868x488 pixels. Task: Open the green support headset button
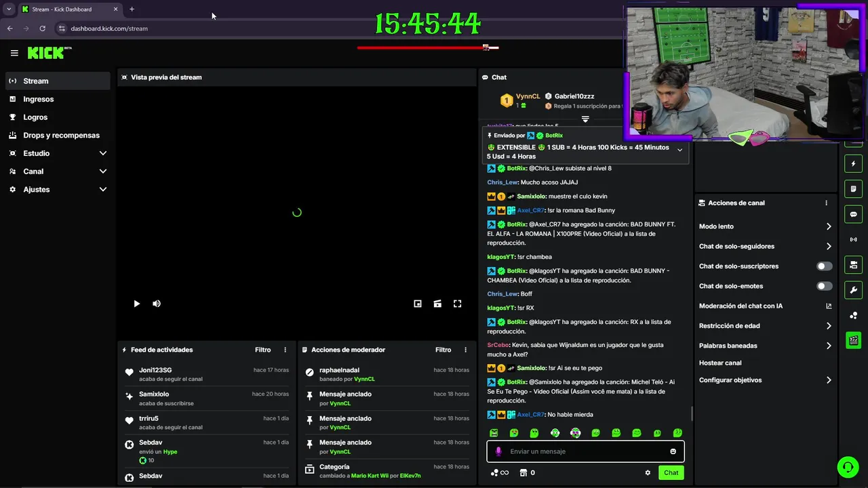848,467
